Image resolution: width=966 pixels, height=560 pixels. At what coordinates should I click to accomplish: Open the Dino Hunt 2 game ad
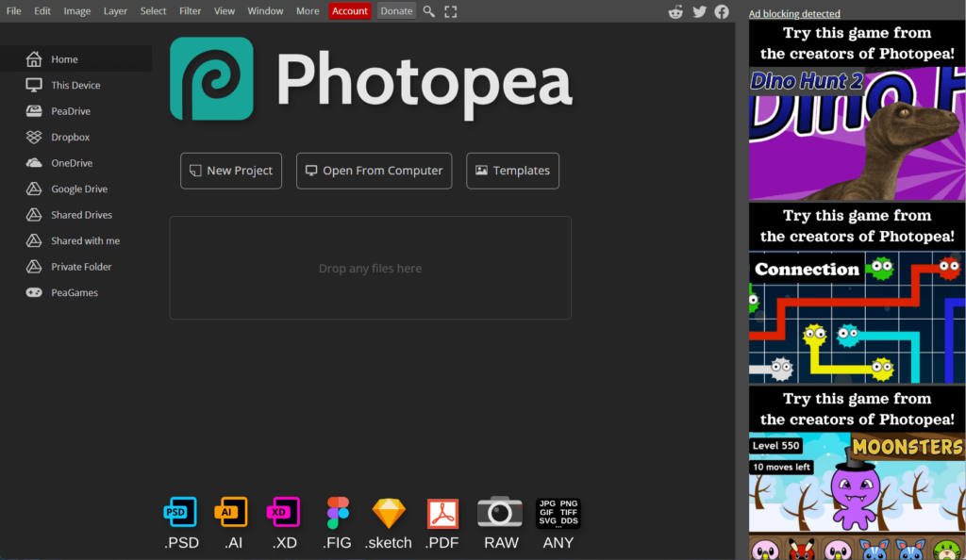857,112
